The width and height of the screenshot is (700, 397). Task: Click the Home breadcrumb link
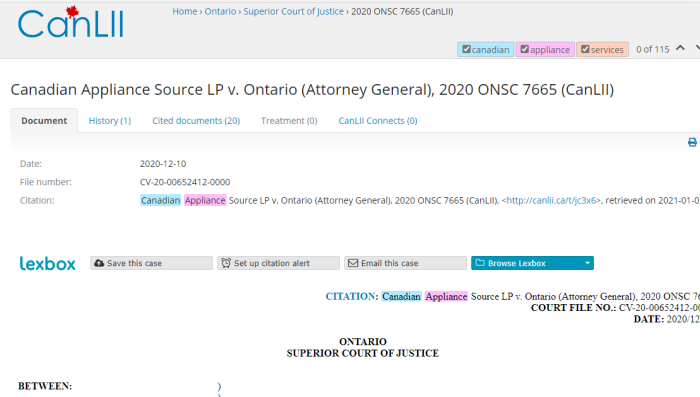[185, 12]
